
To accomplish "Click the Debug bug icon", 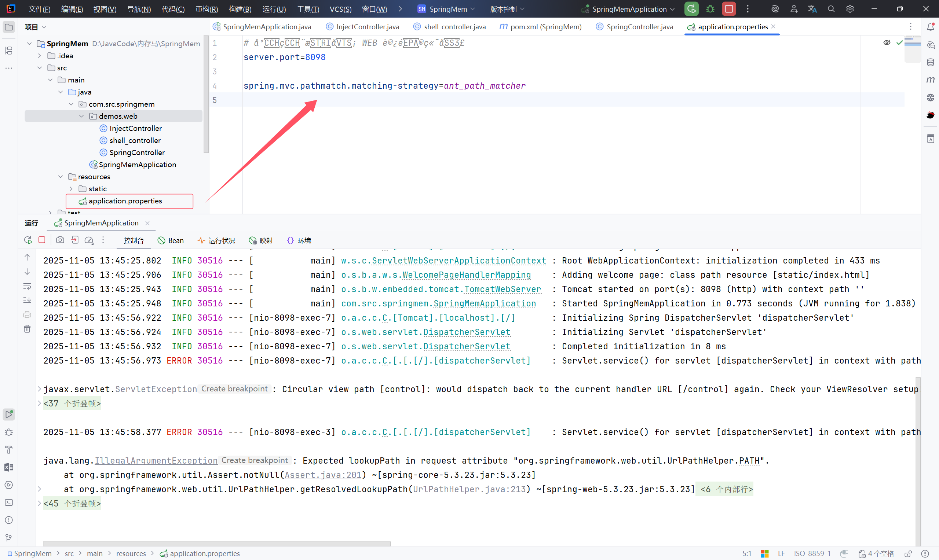I will (x=710, y=9).
